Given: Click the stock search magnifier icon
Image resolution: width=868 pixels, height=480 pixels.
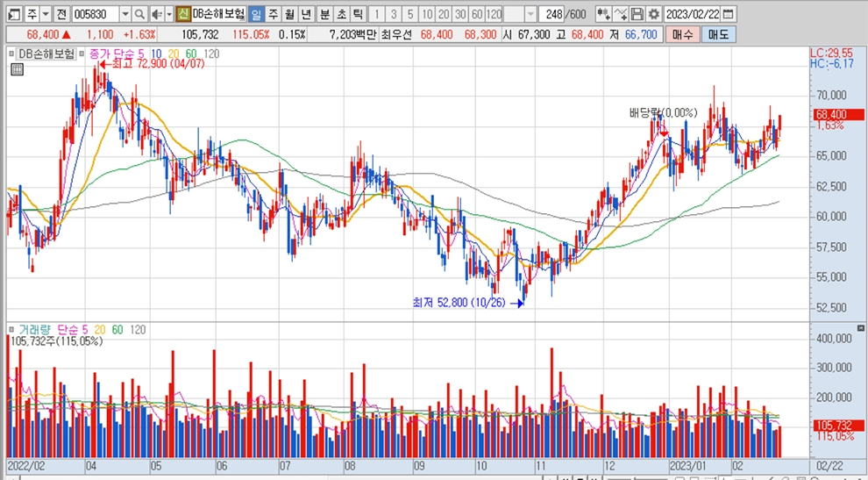Looking at the screenshot, I should (x=140, y=15).
